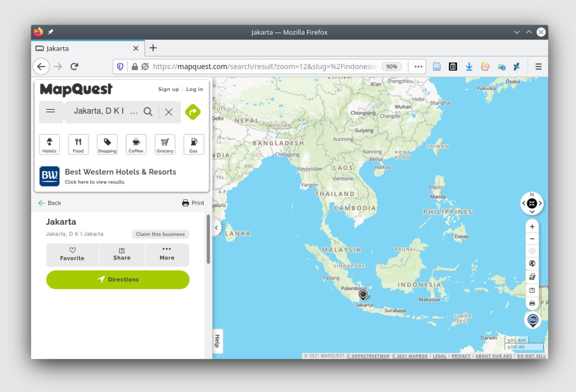Expand the More options button
Screen dimensions: 576x392
pos(167,254)
